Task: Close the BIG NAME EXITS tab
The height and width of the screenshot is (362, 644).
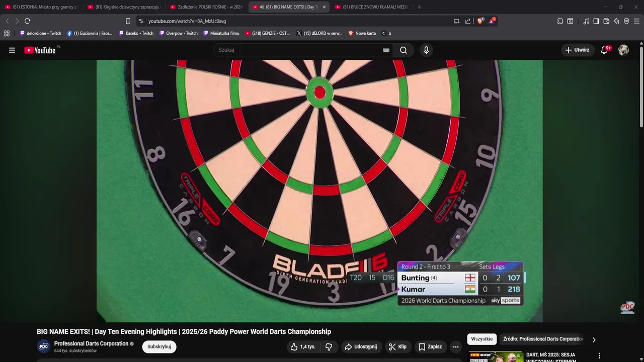Action: pos(324,7)
